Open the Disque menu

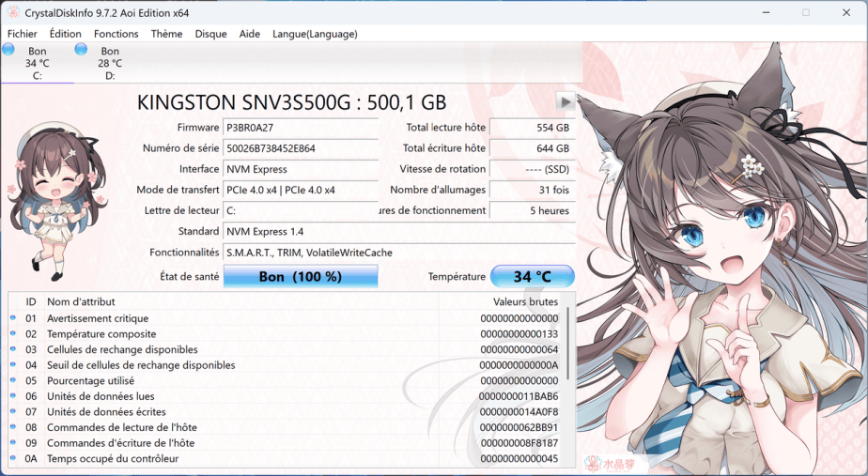tap(211, 34)
